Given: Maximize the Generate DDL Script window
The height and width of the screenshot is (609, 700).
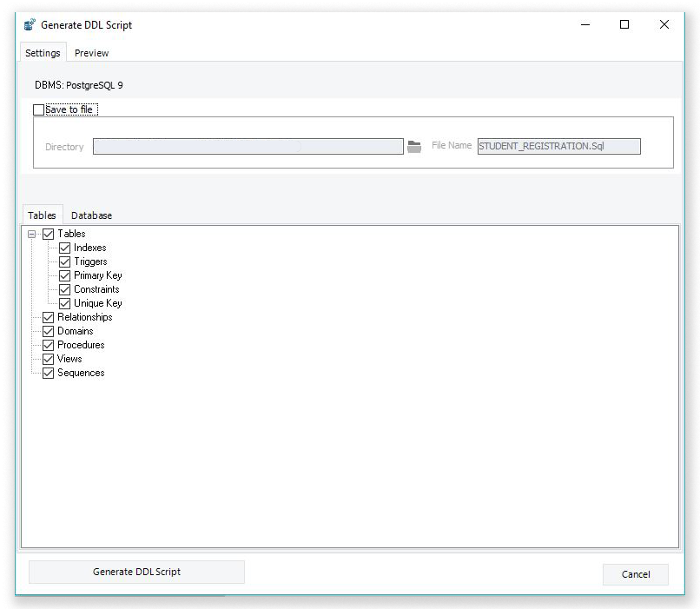Looking at the screenshot, I should pos(624,25).
